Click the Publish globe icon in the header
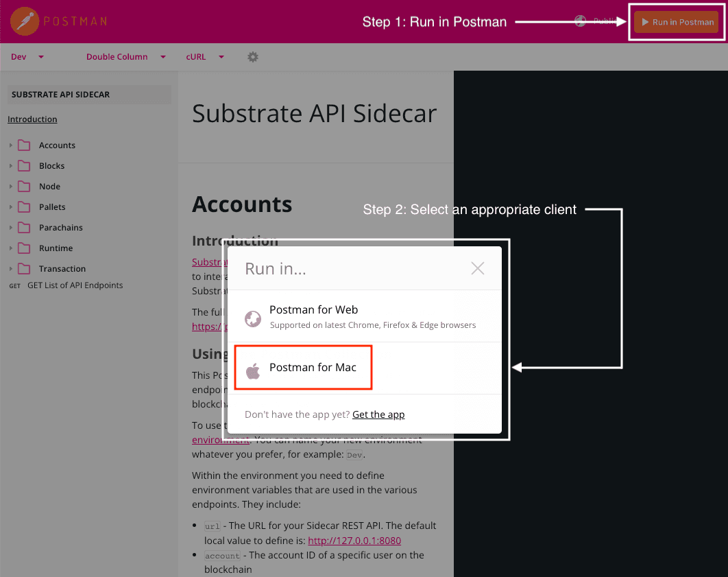 580,21
